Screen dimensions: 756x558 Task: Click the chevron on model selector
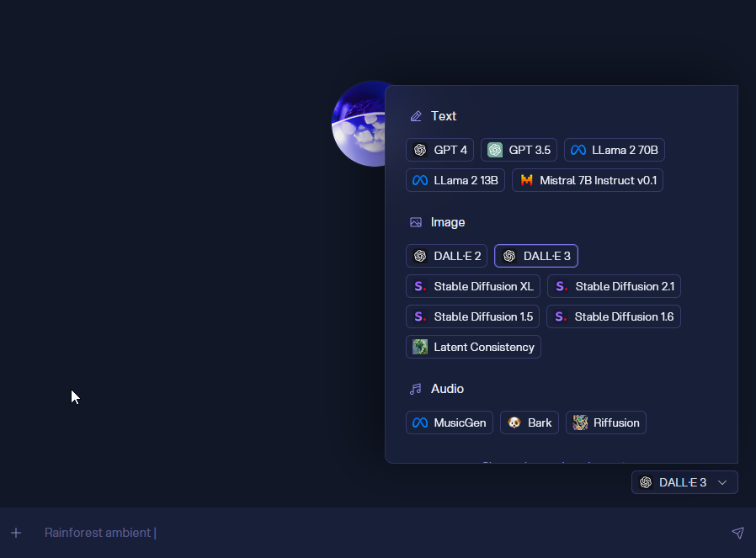pos(722,482)
